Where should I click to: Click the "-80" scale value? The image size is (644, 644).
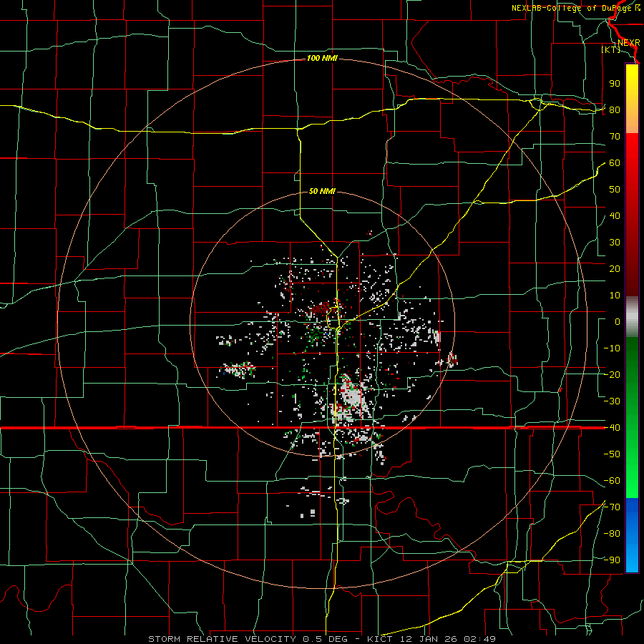tap(612, 534)
